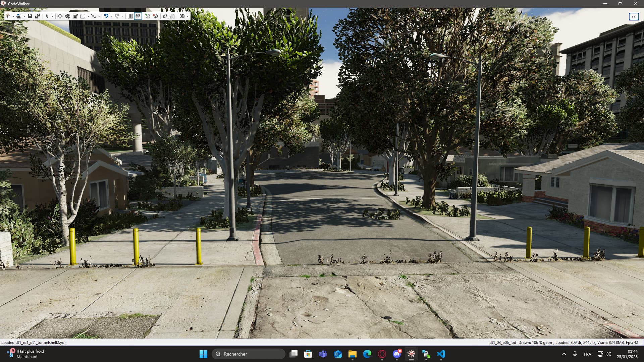Viewport: 644px width, 362px height.
Task: Click the Save All icon
Action: point(38,16)
